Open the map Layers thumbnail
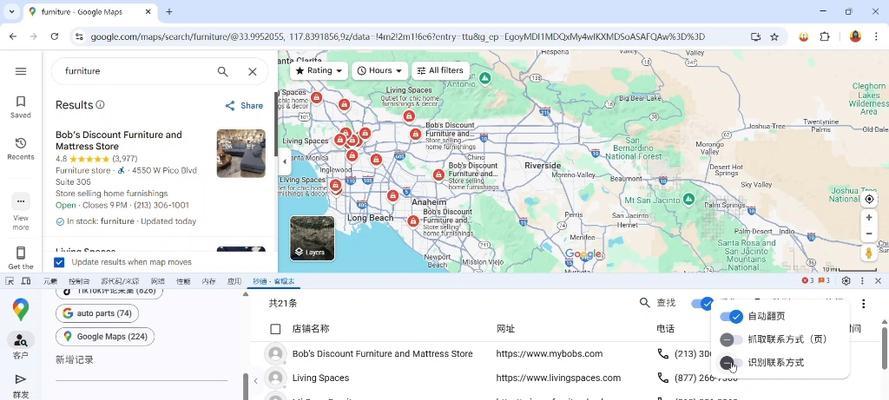Screen dimensions: 889x400 tap(312, 238)
